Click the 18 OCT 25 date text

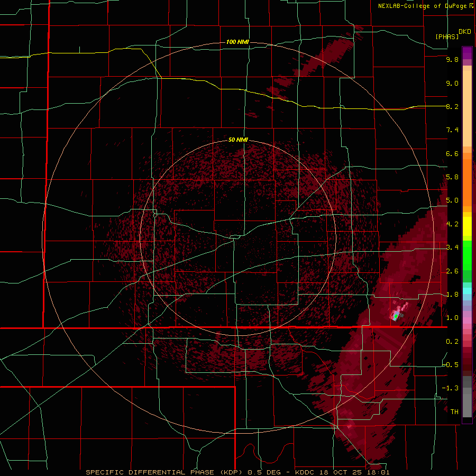click(340, 472)
